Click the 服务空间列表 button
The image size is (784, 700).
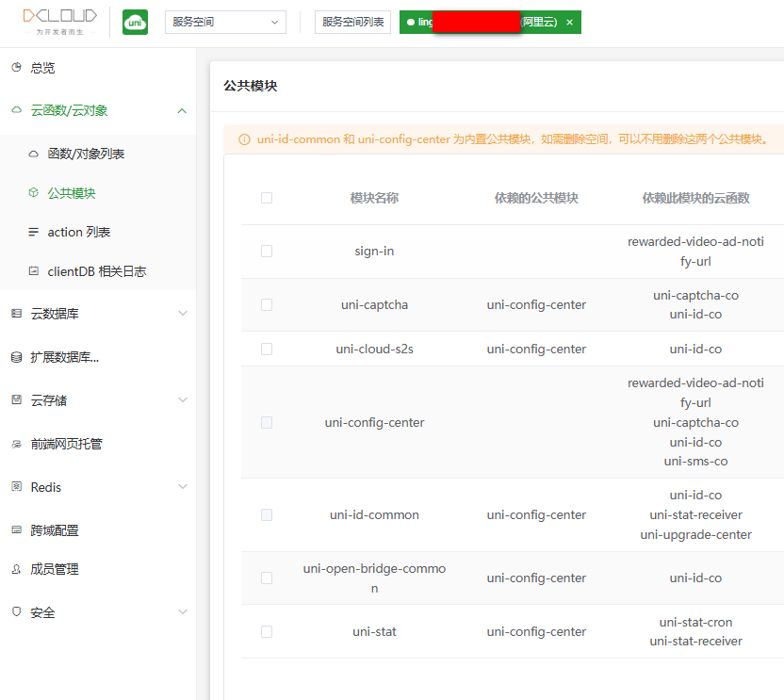352,22
